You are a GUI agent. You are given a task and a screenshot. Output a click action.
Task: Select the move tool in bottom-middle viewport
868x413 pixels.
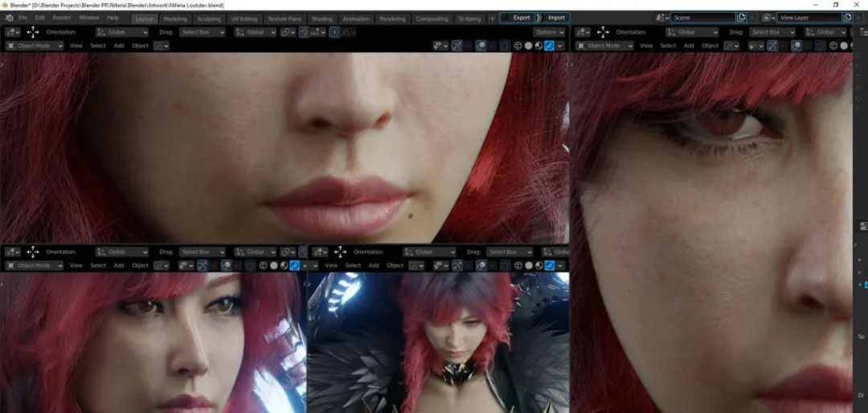[x=340, y=251]
